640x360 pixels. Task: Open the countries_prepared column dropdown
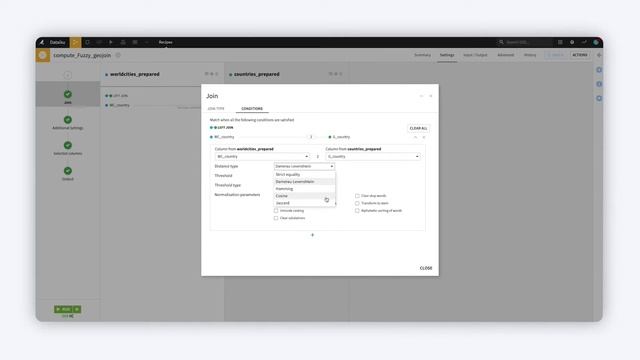tap(373, 156)
